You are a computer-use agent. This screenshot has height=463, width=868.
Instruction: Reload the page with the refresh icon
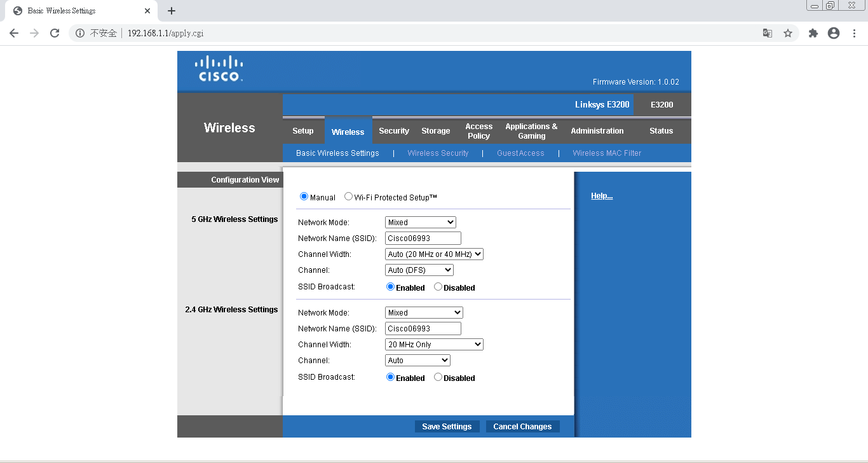tap(55, 33)
